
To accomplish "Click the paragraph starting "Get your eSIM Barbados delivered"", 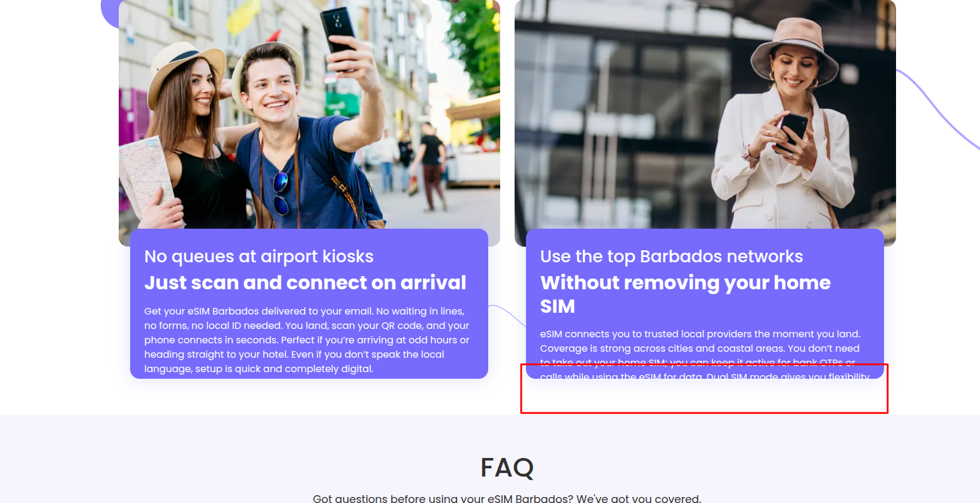I will 307,340.
